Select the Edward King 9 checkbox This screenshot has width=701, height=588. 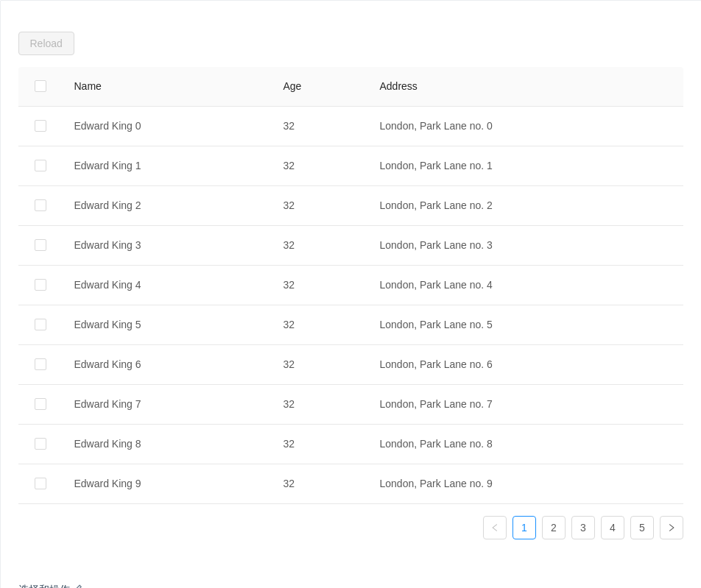tap(40, 484)
